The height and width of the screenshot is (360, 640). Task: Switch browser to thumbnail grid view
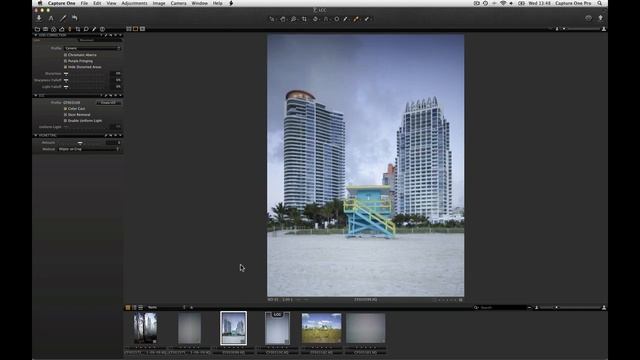click(x=128, y=307)
